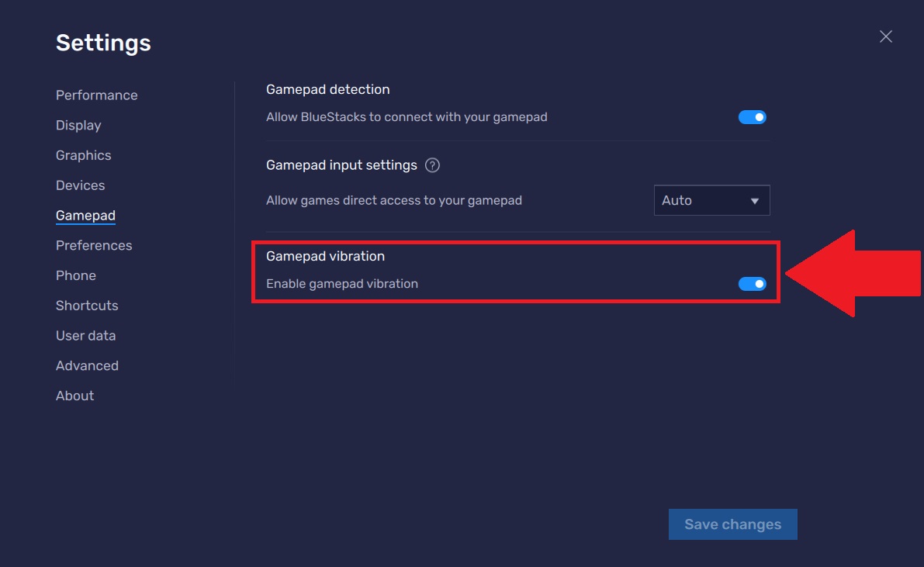The image size is (924, 567).
Task: Open the Advanced settings section
Action: tap(87, 365)
